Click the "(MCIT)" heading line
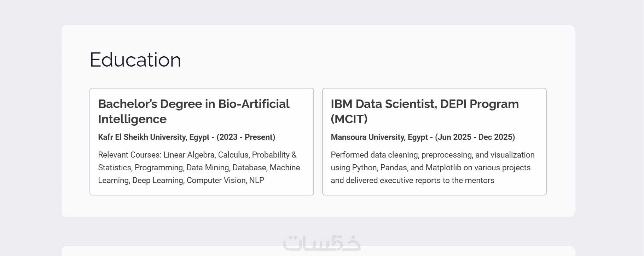The height and width of the screenshot is (256, 644). point(349,119)
